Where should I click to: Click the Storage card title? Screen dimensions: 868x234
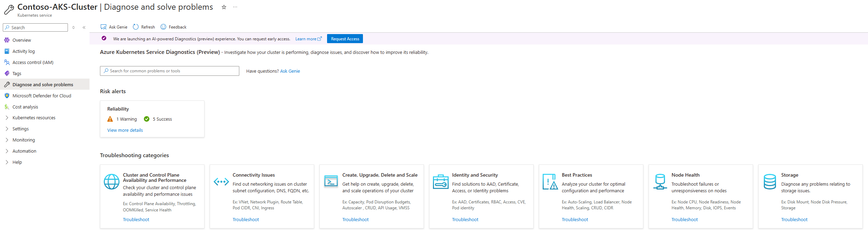[790, 175]
